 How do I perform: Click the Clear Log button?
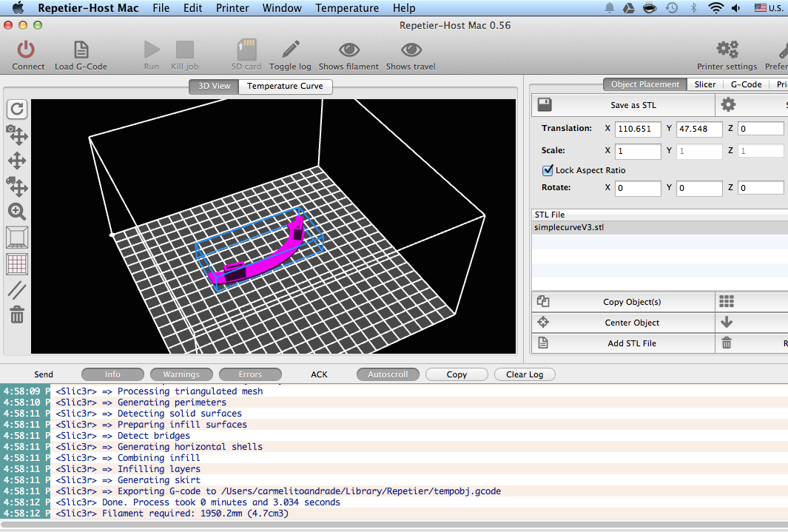pyautogui.click(x=525, y=374)
